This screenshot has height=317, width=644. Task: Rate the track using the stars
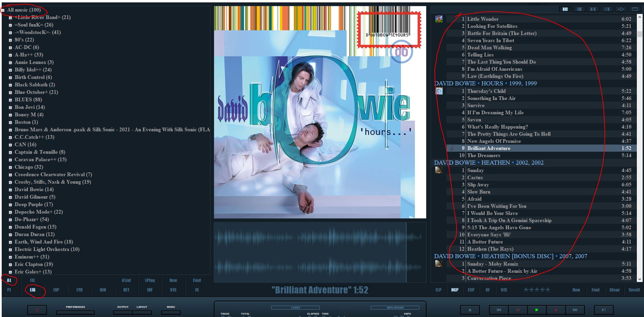coord(537,290)
